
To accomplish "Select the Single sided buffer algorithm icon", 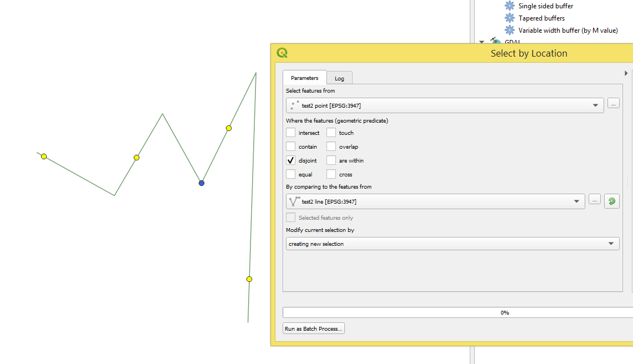I will (x=509, y=6).
